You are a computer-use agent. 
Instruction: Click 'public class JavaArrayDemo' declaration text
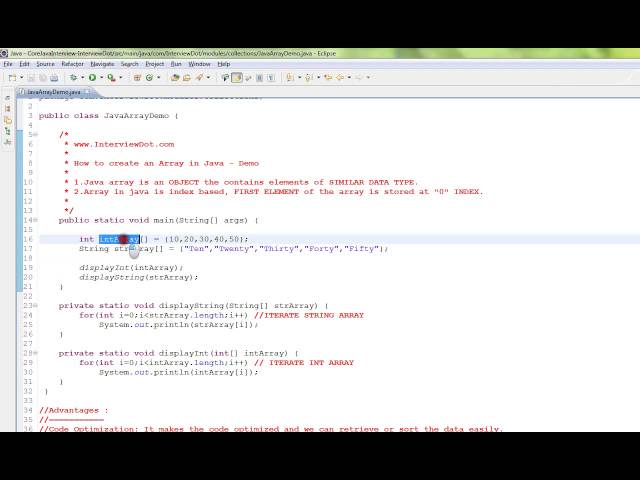coord(104,116)
